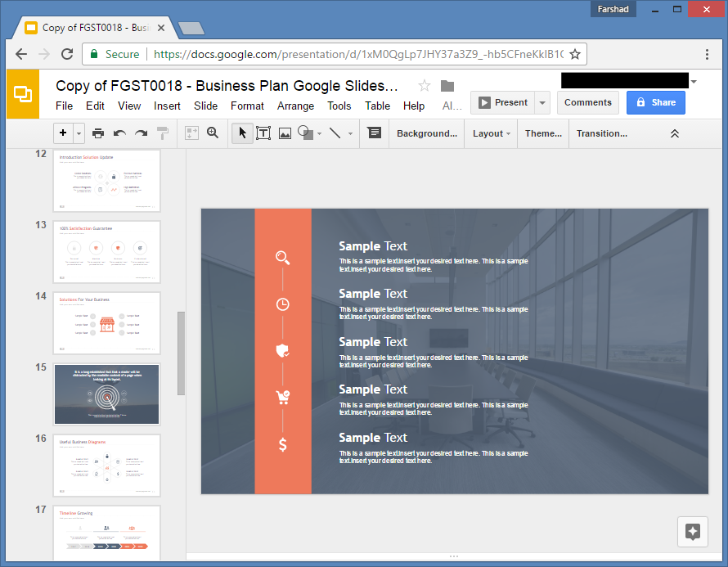This screenshot has width=728, height=567.
Task: Select the Paint format roller tool
Action: [x=163, y=133]
